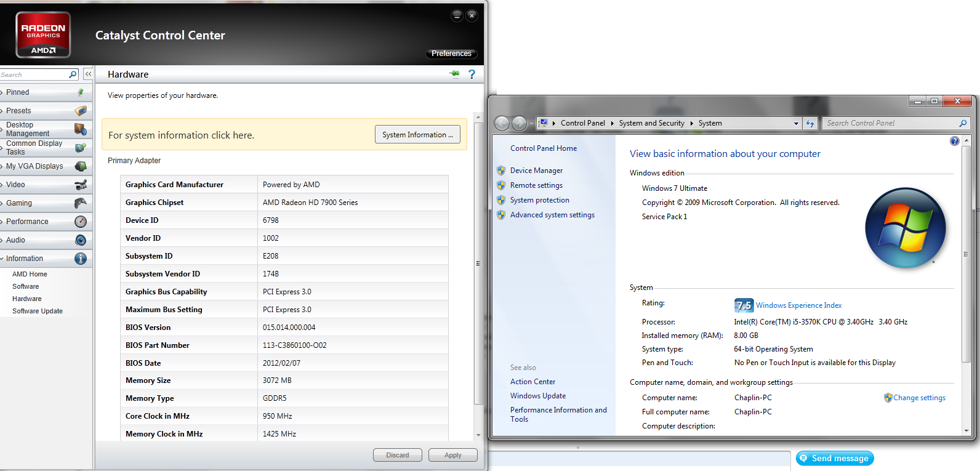The height and width of the screenshot is (471, 980).
Task: Click the Common Display Tasks icon
Action: pos(81,148)
